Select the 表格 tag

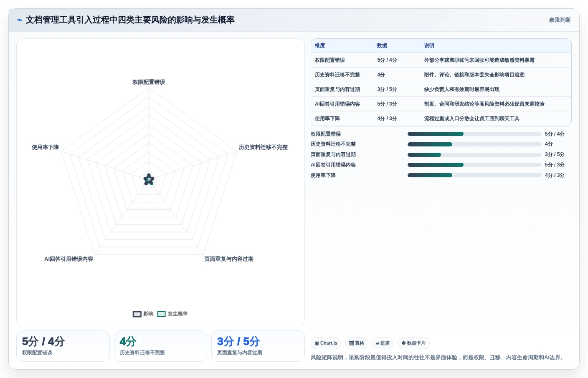point(357,343)
